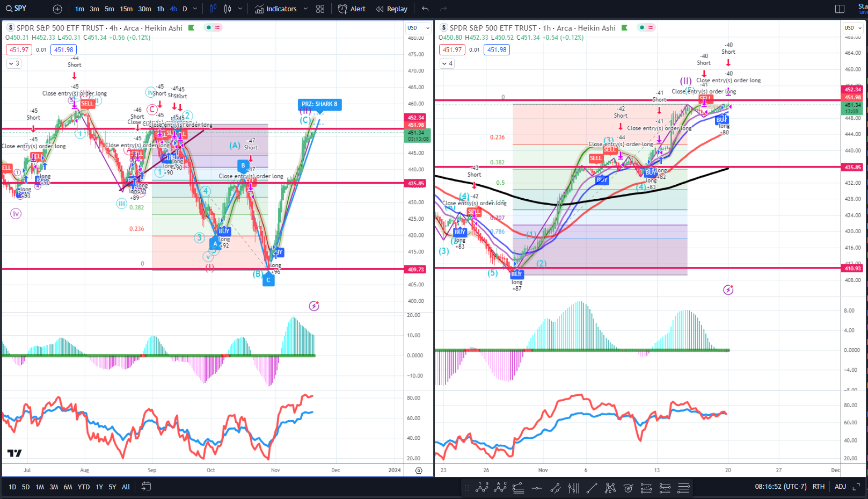This screenshot has height=499, width=868.
Task: Select the Fib retracement tool icon
Action: pos(518,488)
